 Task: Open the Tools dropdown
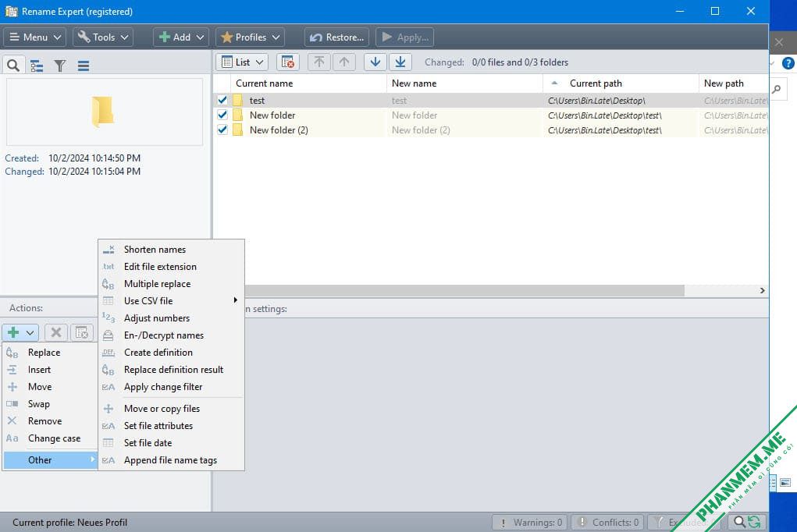point(103,37)
